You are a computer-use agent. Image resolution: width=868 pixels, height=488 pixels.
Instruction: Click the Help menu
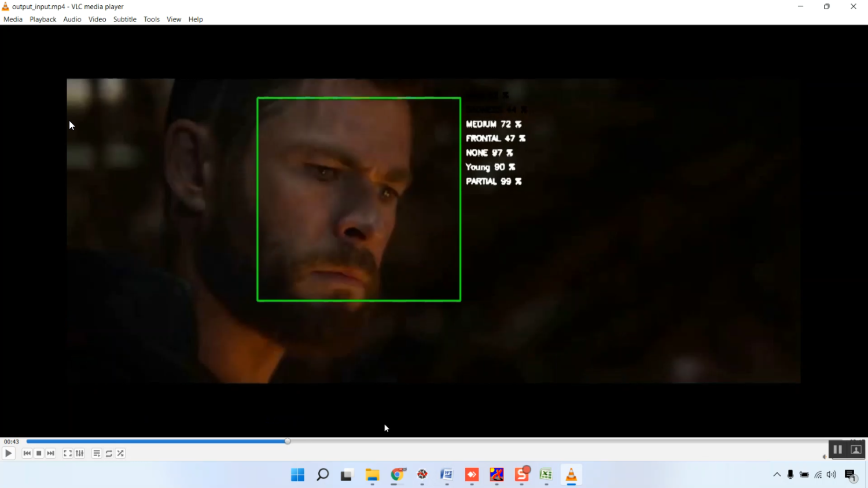point(196,20)
